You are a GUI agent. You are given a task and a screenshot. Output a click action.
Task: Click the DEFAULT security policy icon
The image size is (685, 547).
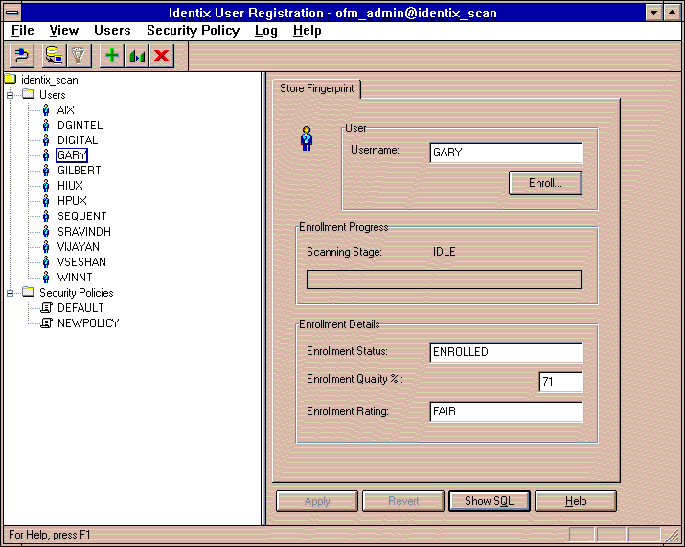tap(46, 308)
